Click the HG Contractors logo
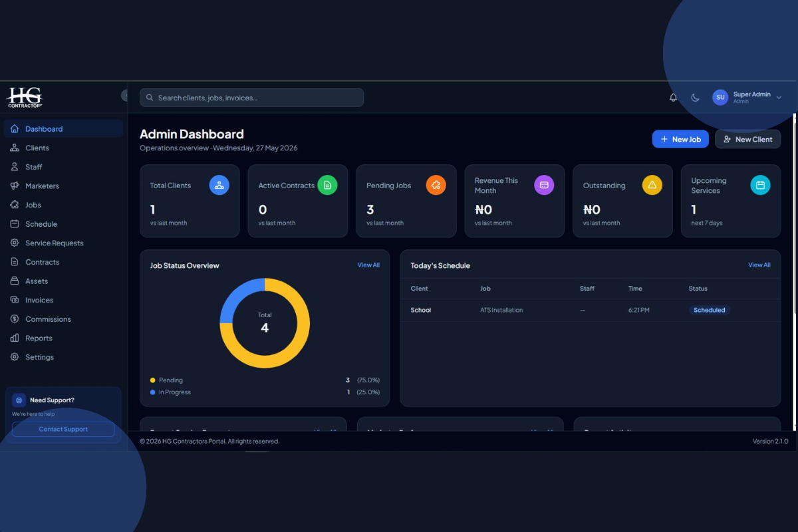 [x=25, y=97]
